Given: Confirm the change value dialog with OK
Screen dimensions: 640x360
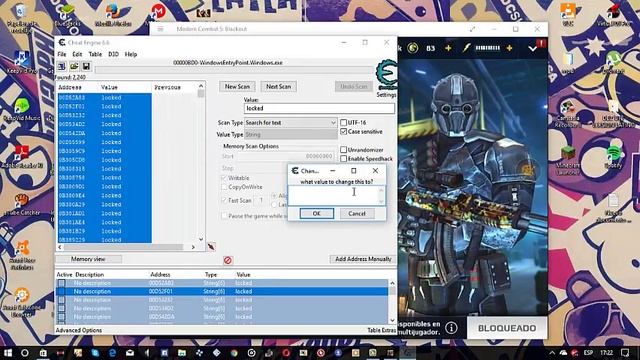Looking at the screenshot, I should [x=316, y=213].
